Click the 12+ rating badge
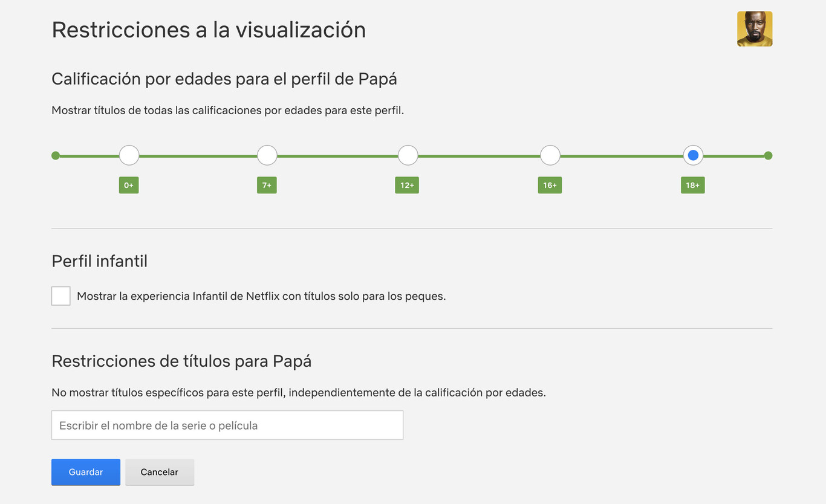Image resolution: width=826 pixels, height=504 pixels. pyautogui.click(x=406, y=185)
